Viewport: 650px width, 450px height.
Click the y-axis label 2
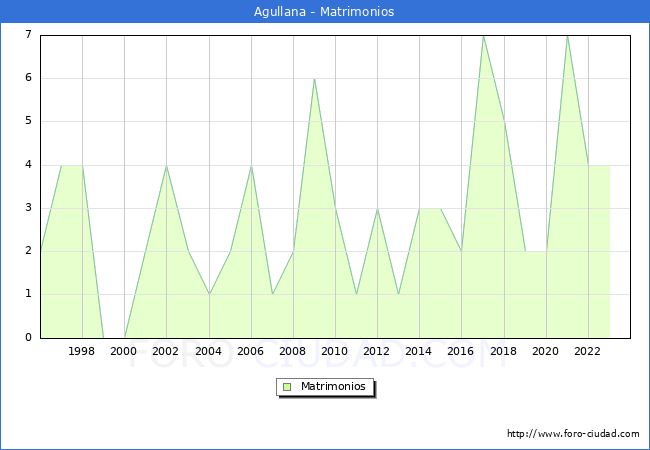[x=29, y=251]
